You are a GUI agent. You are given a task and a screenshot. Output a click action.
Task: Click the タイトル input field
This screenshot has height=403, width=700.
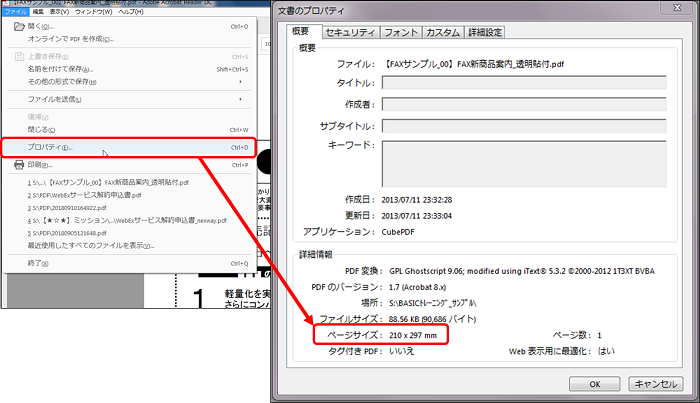524,83
